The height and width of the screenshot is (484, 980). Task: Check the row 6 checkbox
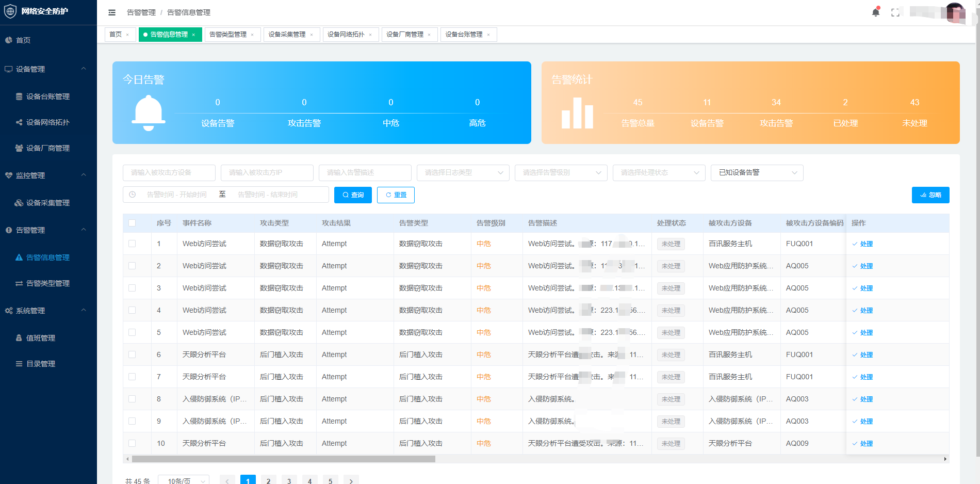tap(132, 354)
